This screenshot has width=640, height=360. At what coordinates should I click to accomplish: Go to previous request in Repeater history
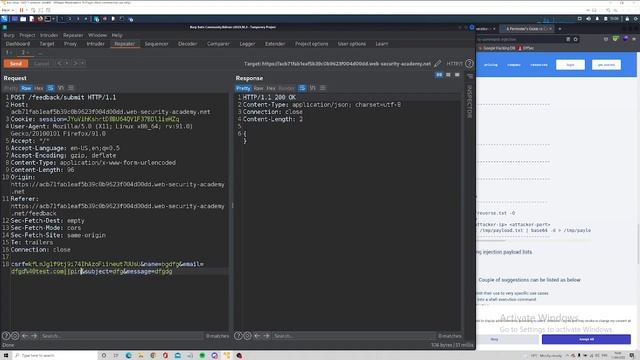click(x=59, y=64)
